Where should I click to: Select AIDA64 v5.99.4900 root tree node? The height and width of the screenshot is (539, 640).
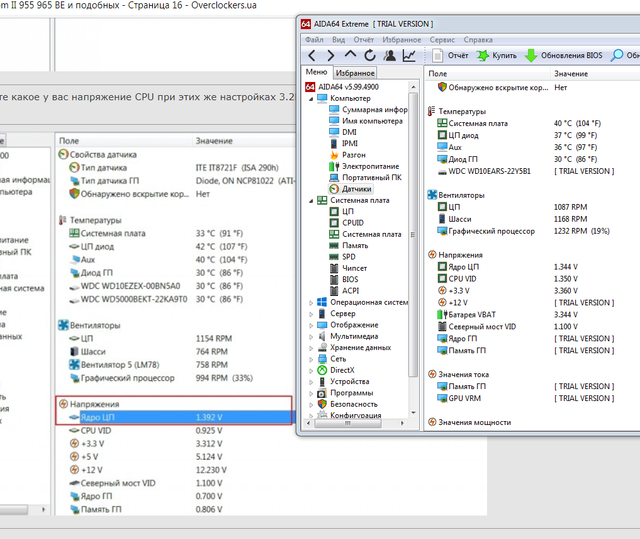click(x=342, y=87)
